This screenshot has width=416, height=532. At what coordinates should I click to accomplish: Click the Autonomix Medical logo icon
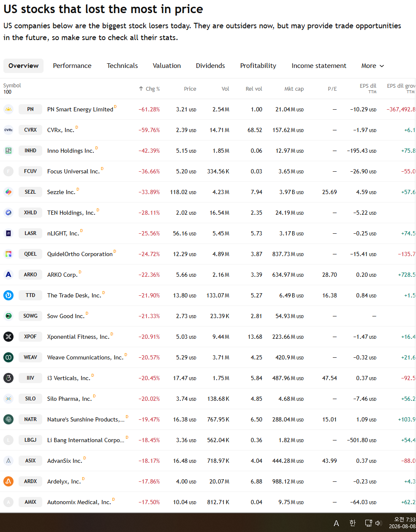click(8, 502)
